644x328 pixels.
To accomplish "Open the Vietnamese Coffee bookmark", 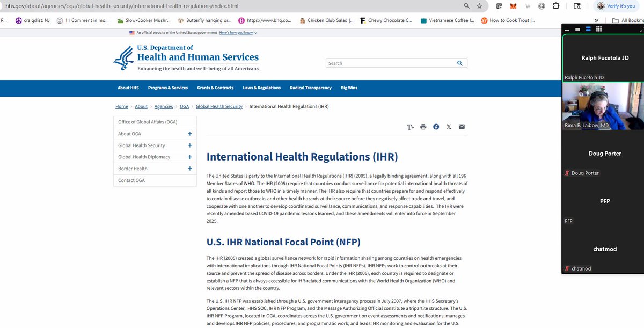I will pyautogui.click(x=447, y=20).
